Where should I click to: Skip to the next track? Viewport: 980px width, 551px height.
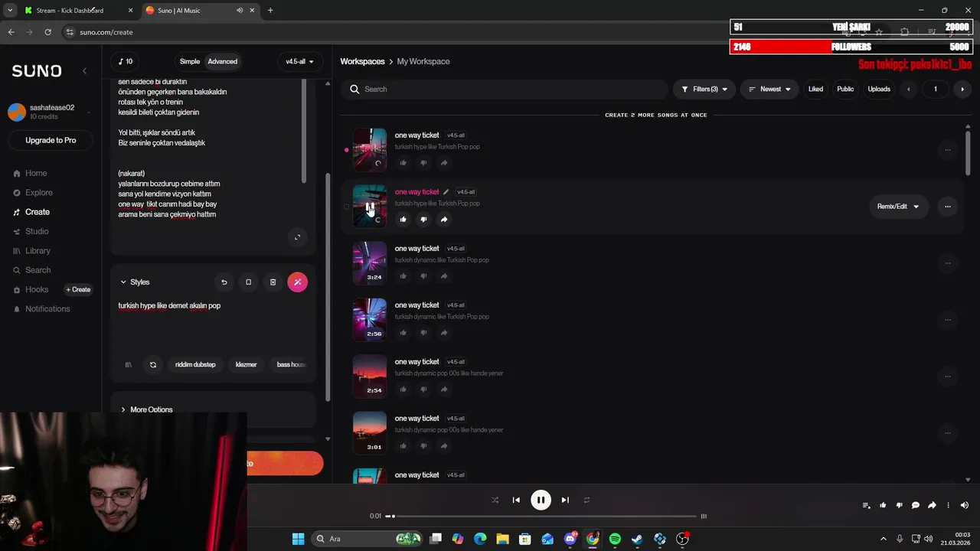pos(565,500)
